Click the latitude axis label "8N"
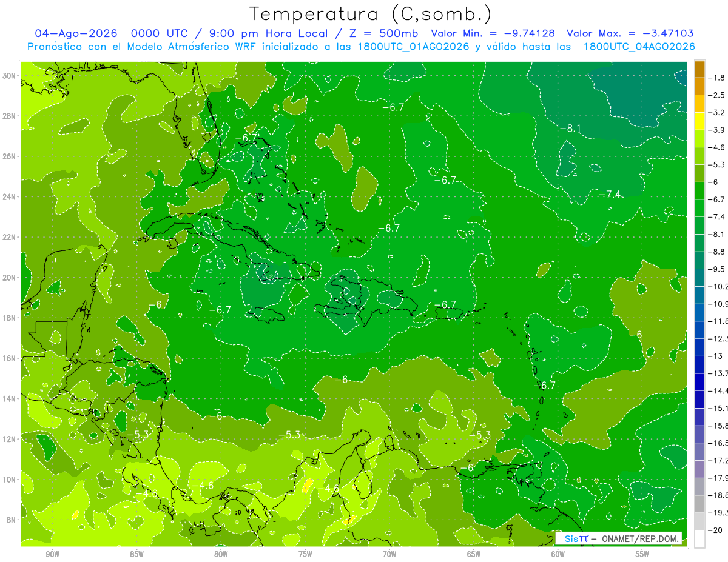This screenshot has height=562, width=728. coord(12,520)
